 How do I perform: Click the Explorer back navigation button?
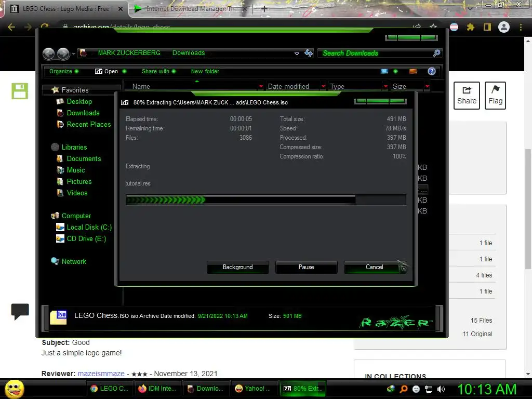click(48, 54)
